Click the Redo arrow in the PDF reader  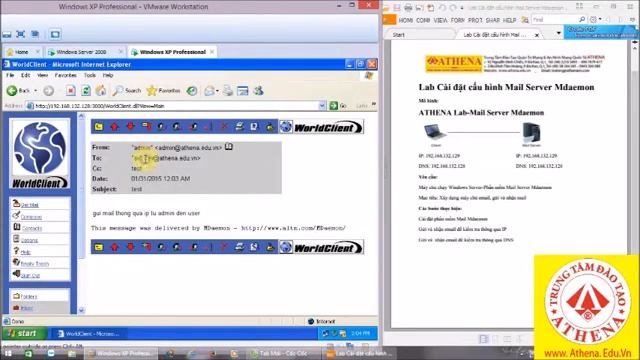click(453, 7)
